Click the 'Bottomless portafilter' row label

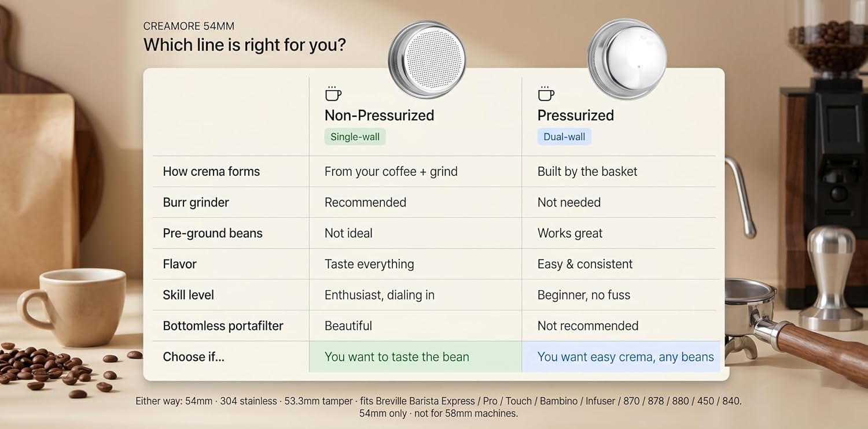tap(223, 326)
